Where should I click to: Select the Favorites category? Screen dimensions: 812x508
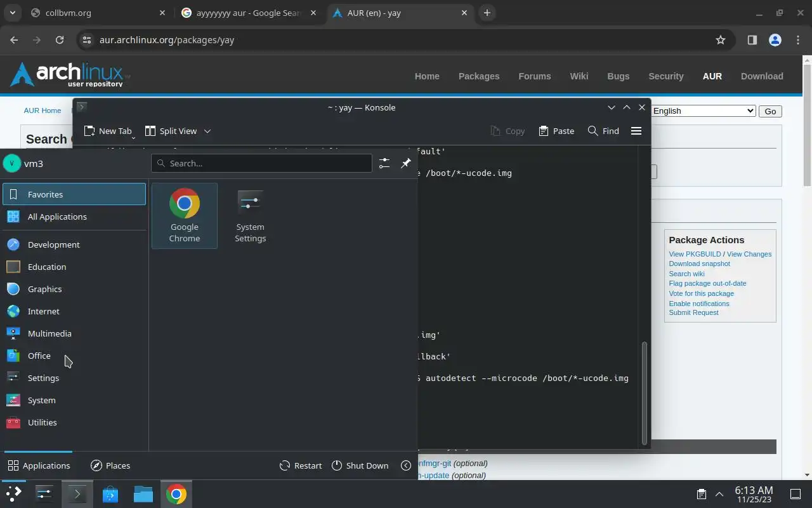pos(74,194)
